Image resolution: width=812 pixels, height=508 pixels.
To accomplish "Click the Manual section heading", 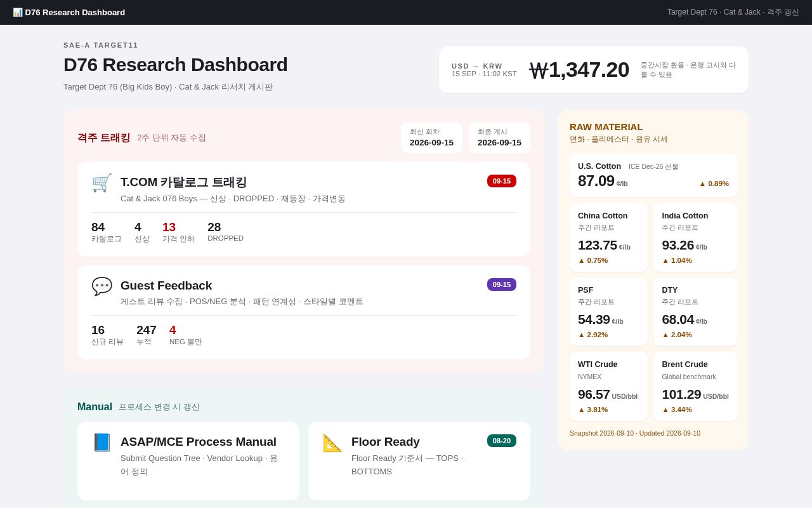I will (95, 407).
